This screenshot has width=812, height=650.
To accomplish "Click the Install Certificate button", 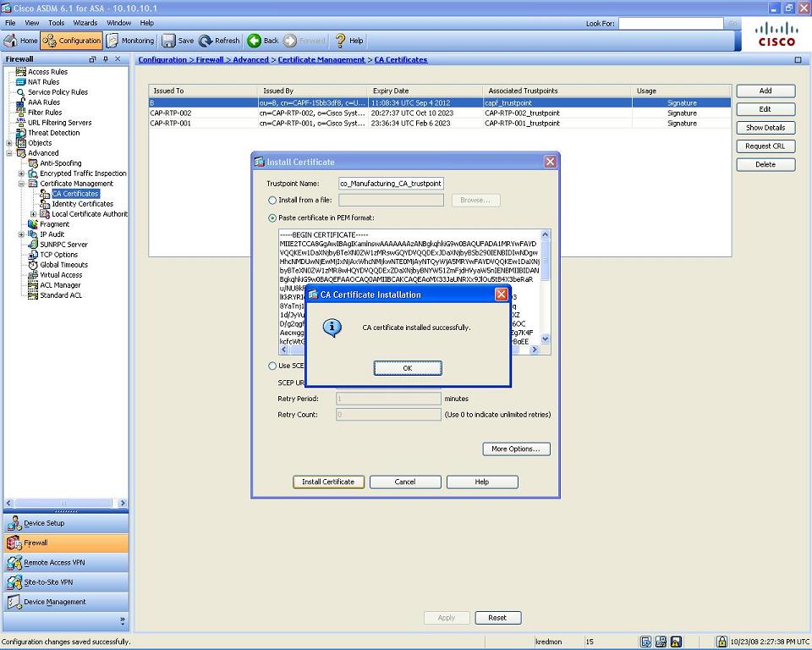I will tap(328, 482).
